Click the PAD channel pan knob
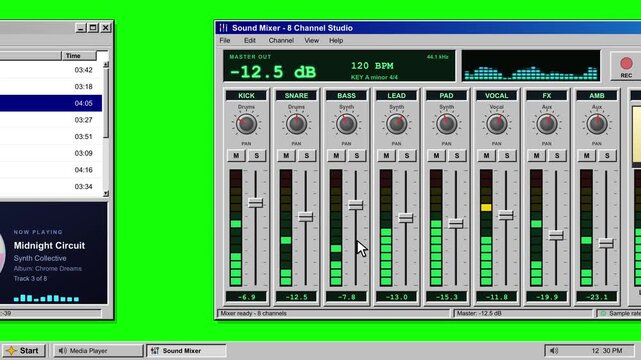Screen dimensions: 641x360 click(x=446, y=125)
